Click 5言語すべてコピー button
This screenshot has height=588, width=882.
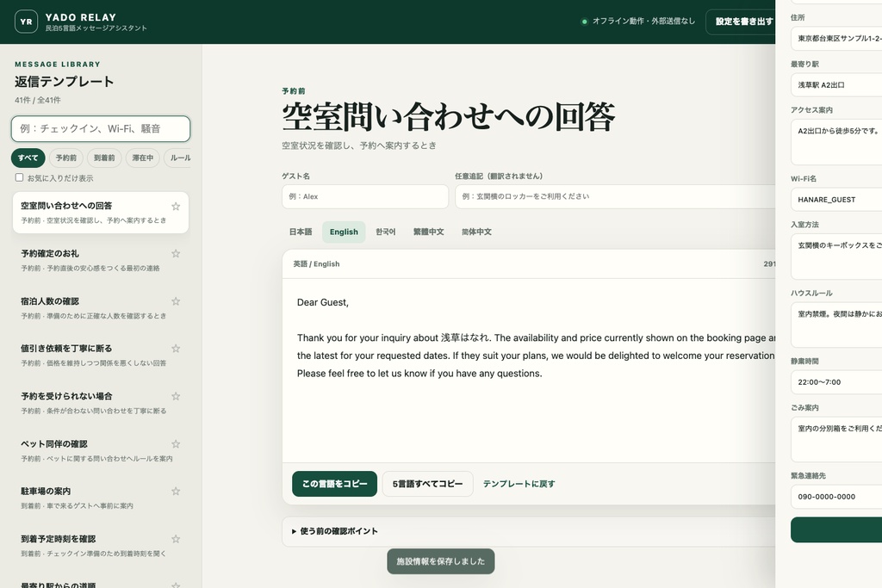pyautogui.click(x=427, y=484)
